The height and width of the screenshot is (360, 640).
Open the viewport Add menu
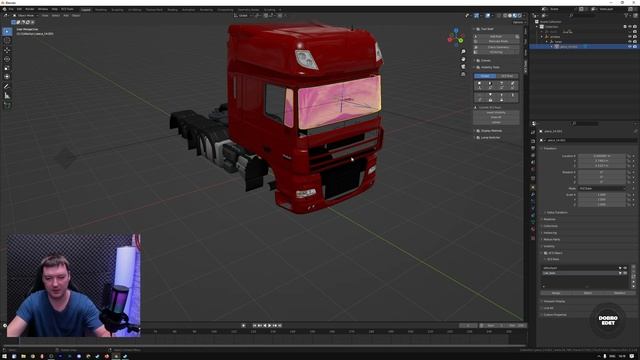[66, 16]
